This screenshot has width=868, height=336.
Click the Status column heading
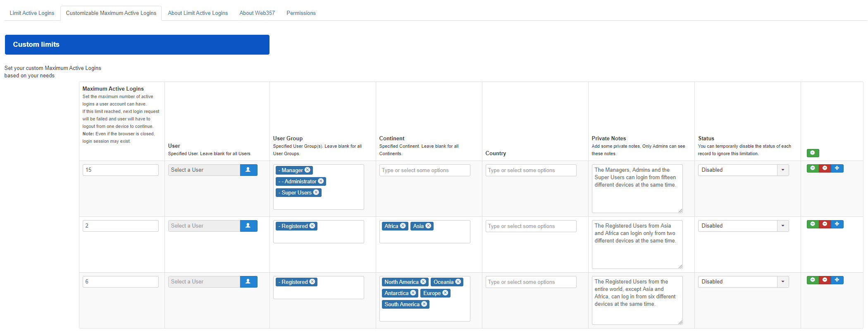pos(706,138)
